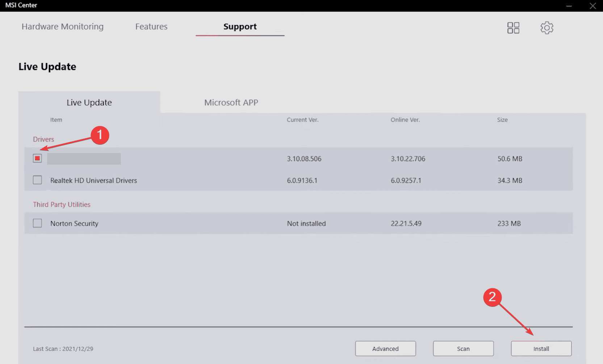Click the Size column header
This screenshot has height=364, width=603.
click(x=502, y=120)
